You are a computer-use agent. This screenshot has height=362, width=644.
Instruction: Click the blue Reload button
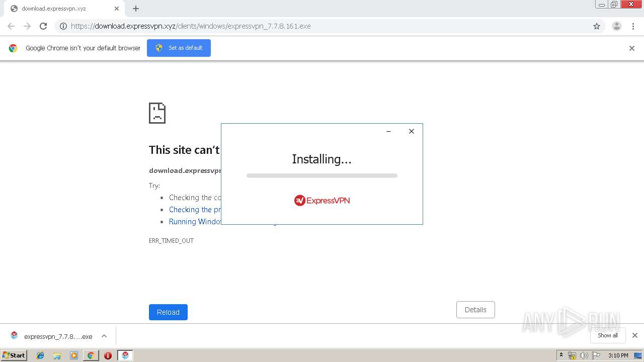[168, 312]
